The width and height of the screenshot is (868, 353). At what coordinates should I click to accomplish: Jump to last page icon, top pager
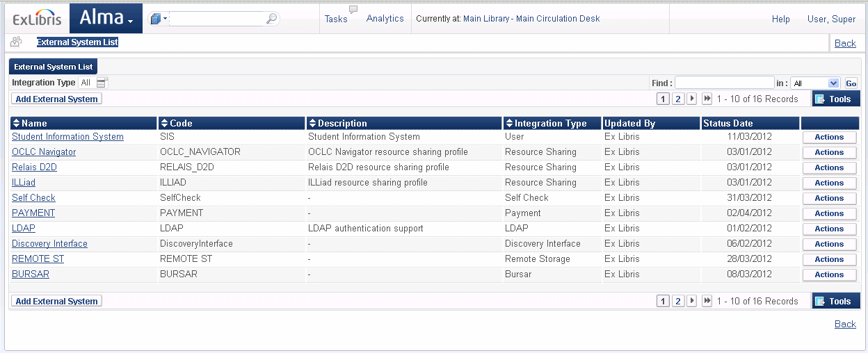coord(707,99)
